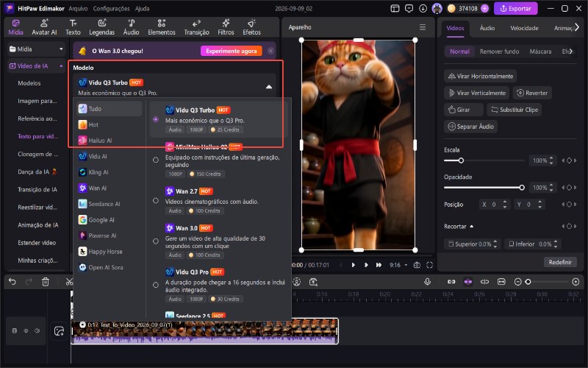Image resolution: width=588 pixels, height=368 pixels.
Task: Click the microphone record icon
Action: point(427,282)
